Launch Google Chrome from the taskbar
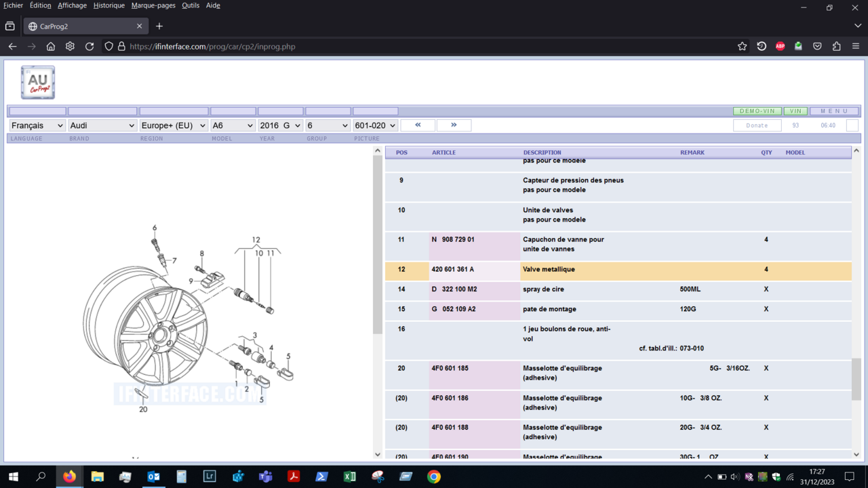The width and height of the screenshot is (868, 488). coord(433,476)
